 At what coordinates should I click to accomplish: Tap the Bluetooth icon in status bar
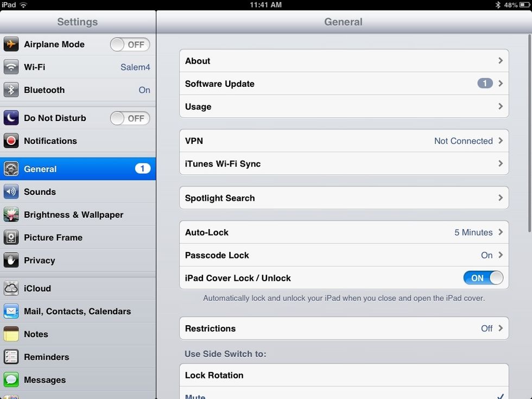(x=498, y=5)
